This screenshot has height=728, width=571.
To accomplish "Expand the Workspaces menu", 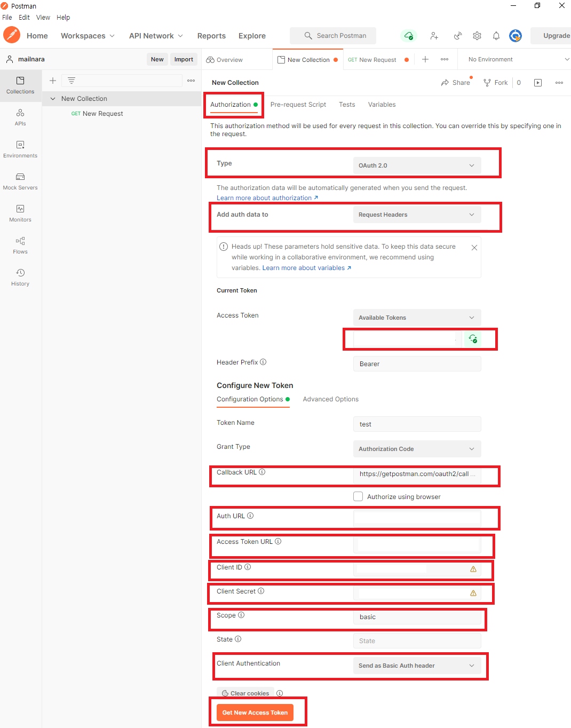I will click(88, 36).
